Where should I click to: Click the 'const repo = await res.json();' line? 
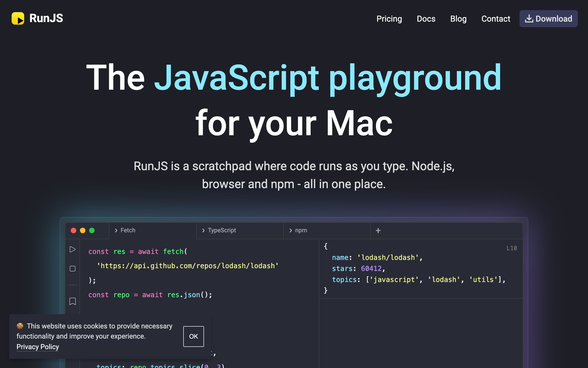[150, 295]
